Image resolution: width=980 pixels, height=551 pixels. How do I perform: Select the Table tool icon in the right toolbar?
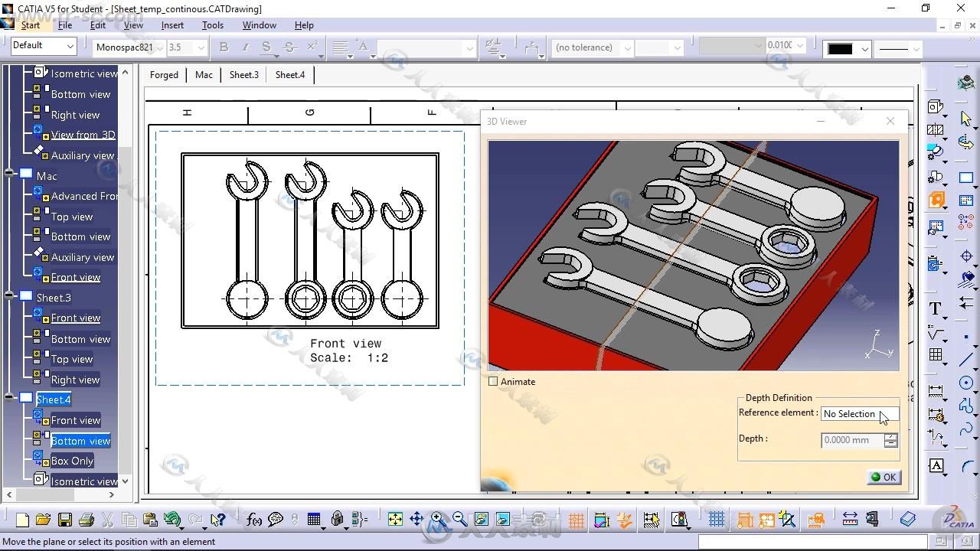(935, 354)
